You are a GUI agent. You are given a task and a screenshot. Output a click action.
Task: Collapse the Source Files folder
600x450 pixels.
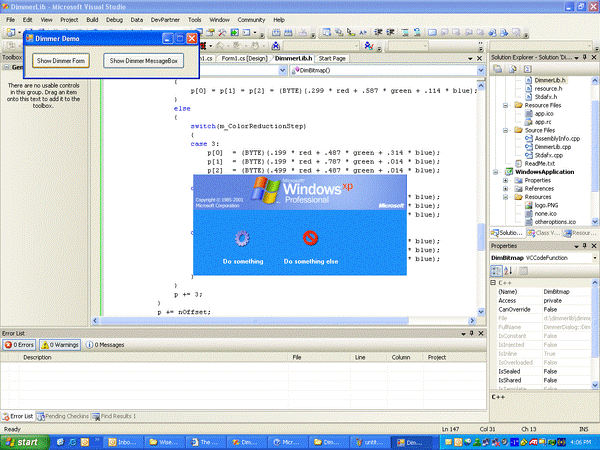coord(505,130)
